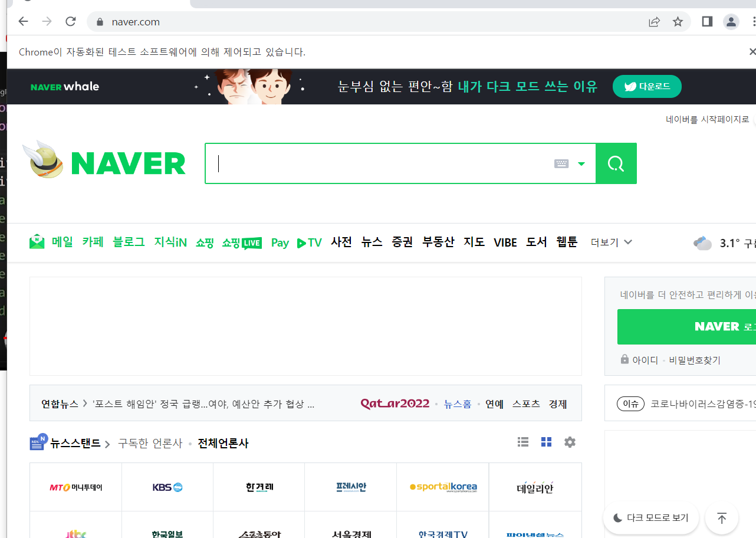756x538 pixels.
Task: Go to 연예 news link
Action: 495,404
